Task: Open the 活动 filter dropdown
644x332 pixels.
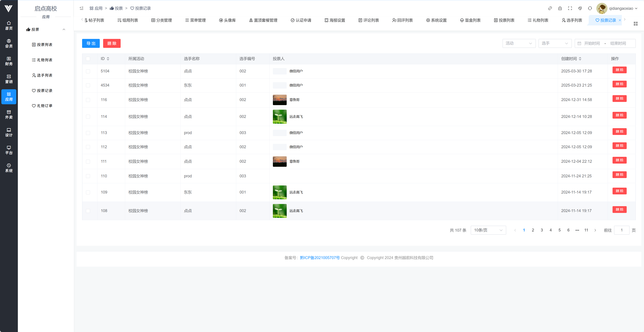Action: [519, 43]
